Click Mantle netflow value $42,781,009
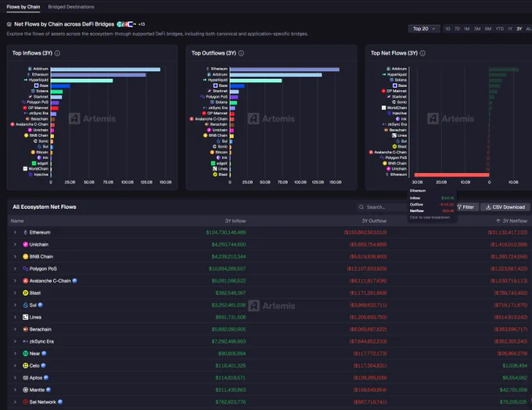Screen dimensions: 532x410 pyautogui.click(x=513, y=390)
